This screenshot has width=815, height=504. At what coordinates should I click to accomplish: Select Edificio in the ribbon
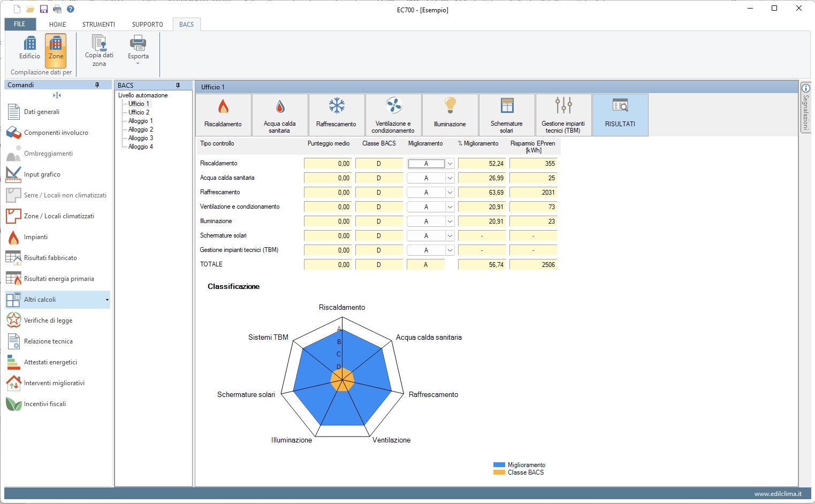(29, 48)
